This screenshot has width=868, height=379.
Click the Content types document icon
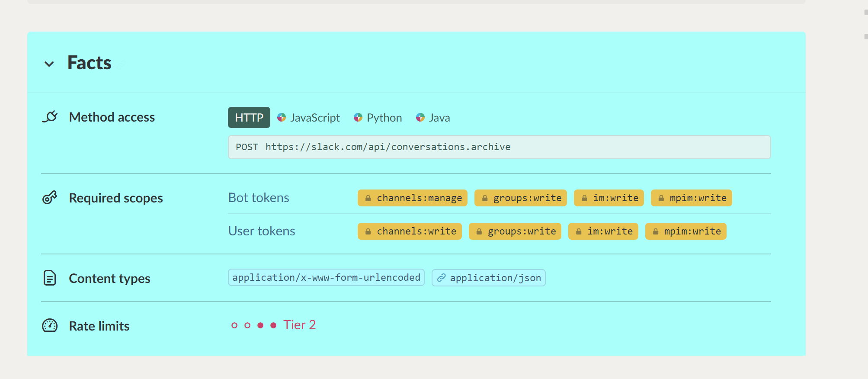click(x=50, y=278)
